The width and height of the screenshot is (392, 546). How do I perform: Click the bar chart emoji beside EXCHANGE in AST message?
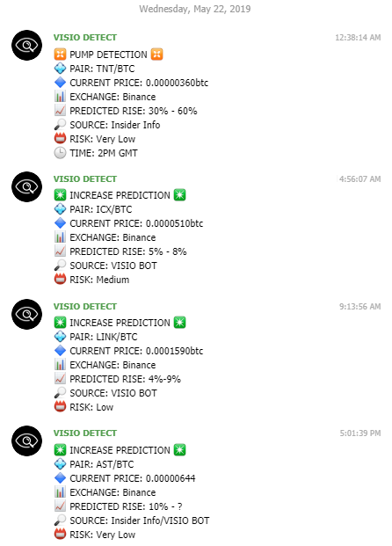60,492
